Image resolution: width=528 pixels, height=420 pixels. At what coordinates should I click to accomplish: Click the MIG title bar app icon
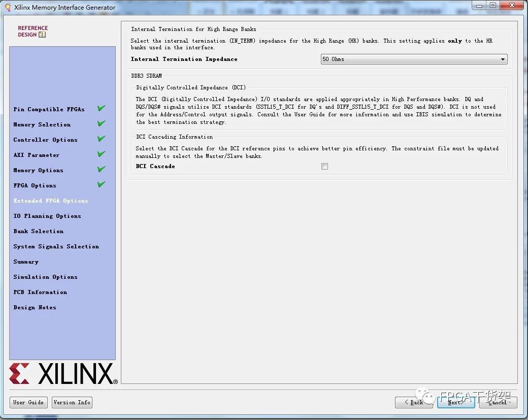[8, 7]
